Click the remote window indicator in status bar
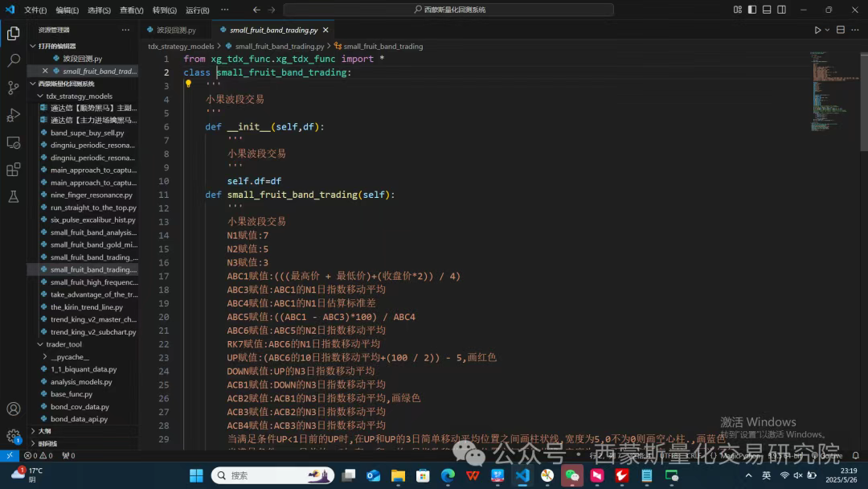The width and height of the screenshot is (868, 489). coord(10,456)
